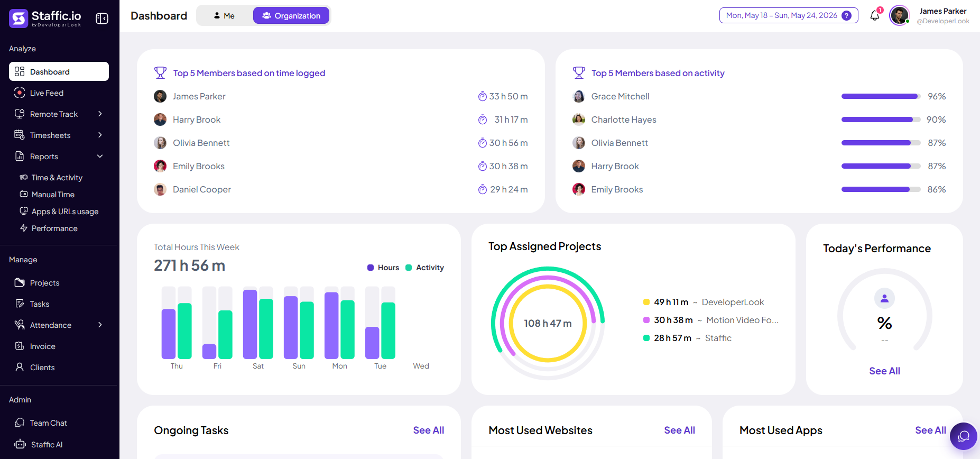
Task: Click the Attendance icon
Action: pyautogui.click(x=20, y=325)
